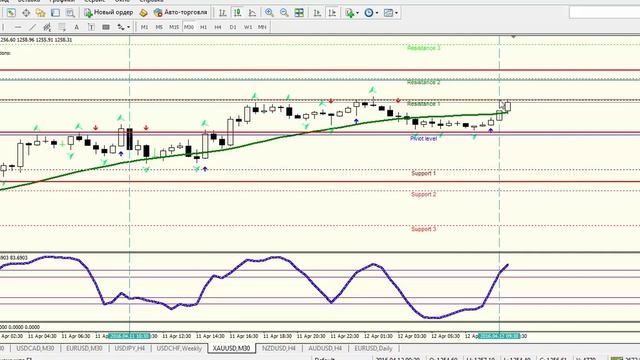Click the Market Watch crosshair-style icon
640x360 pixels.
coord(26,13)
